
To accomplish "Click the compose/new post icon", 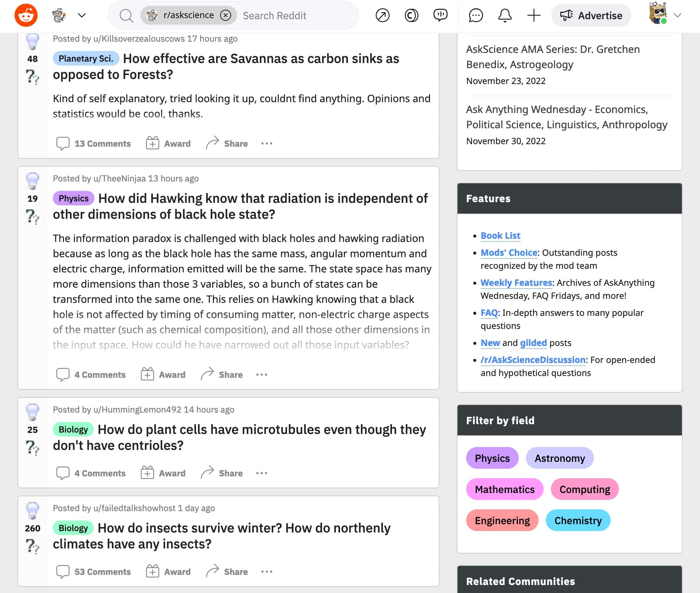I will point(534,16).
